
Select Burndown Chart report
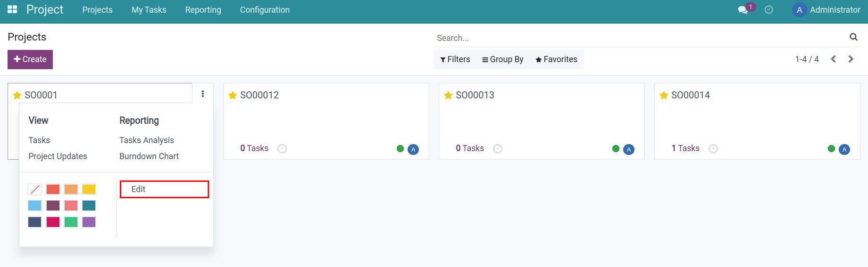[149, 156]
